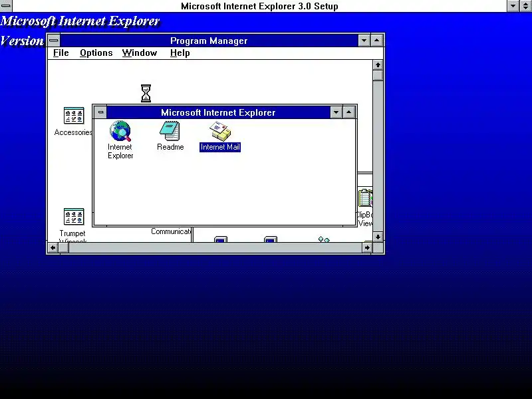Open Program Manager's control-menu box
The image size is (532, 399).
[x=54, y=41]
